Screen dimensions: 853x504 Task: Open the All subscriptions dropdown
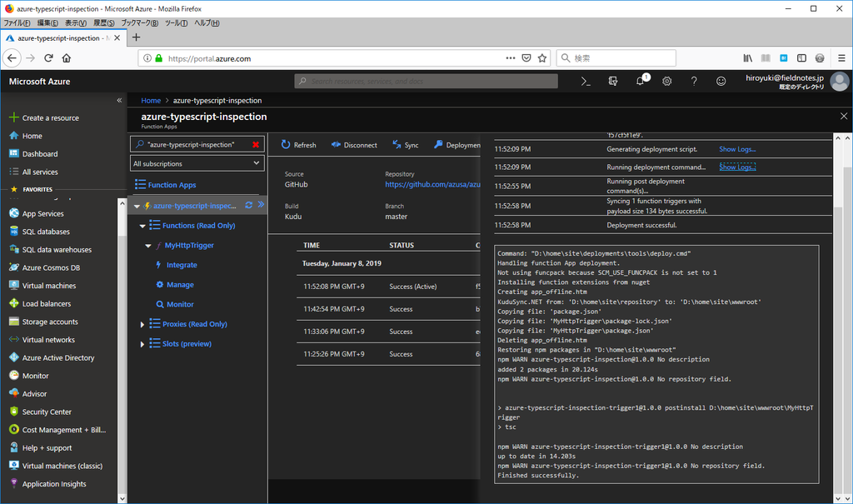197,163
